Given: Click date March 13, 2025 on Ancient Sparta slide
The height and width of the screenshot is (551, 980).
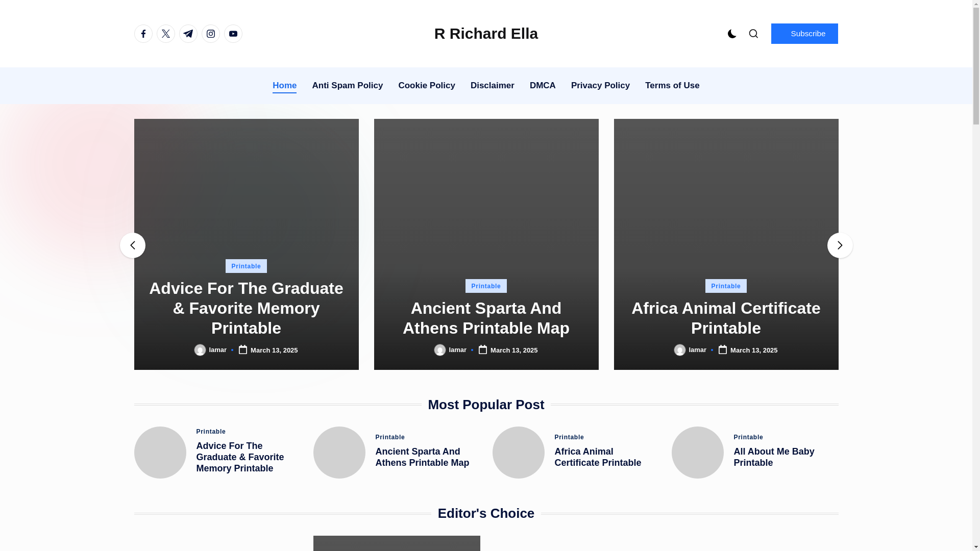Looking at the screenshot, I should [x=514, y=350].
